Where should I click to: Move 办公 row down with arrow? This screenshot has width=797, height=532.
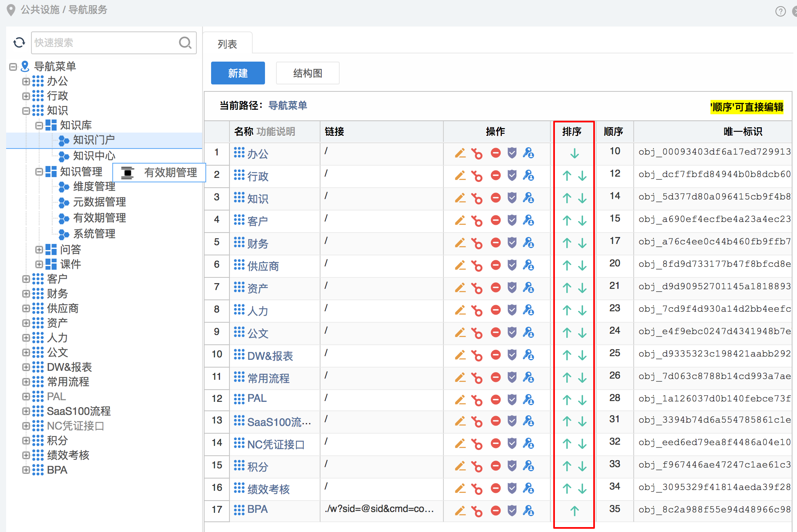point(574,154)
